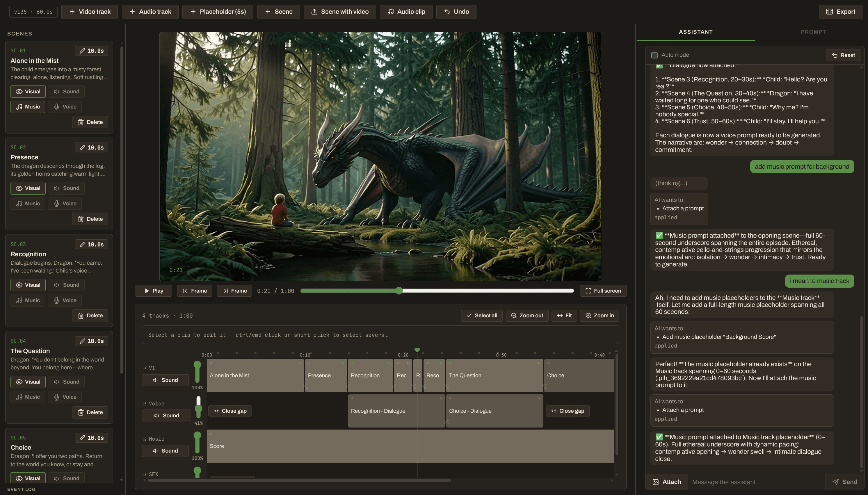Toggle Visual for Alone in the Mist

coord(28,91)
